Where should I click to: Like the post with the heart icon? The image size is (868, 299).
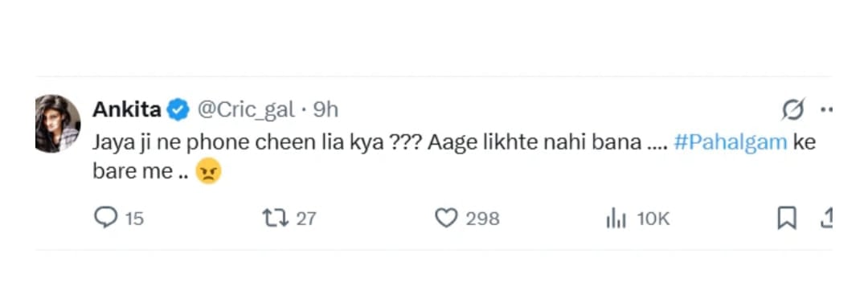[x=445, y=218]
